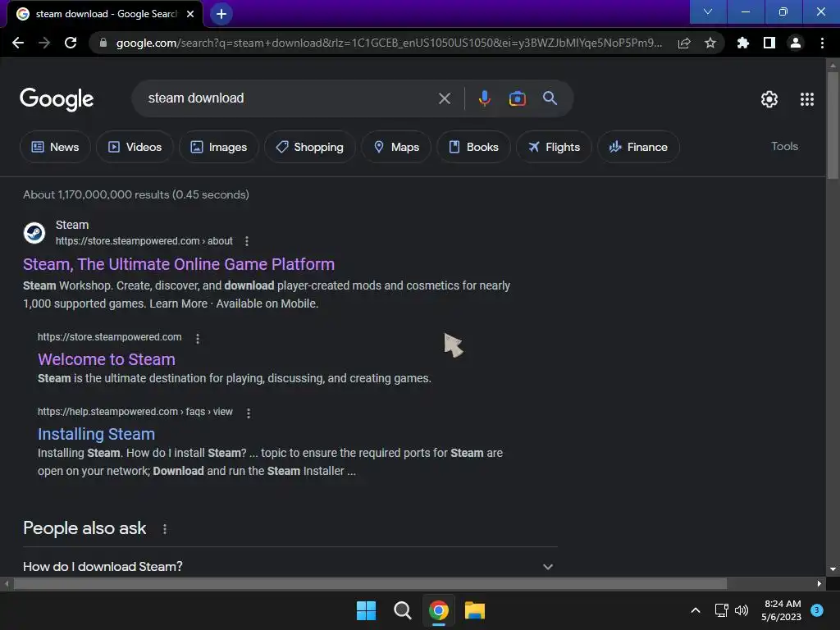Viewport: 840px width, 630px height.
Task: Click the scroll down arrow
Action: click(833, 569)
